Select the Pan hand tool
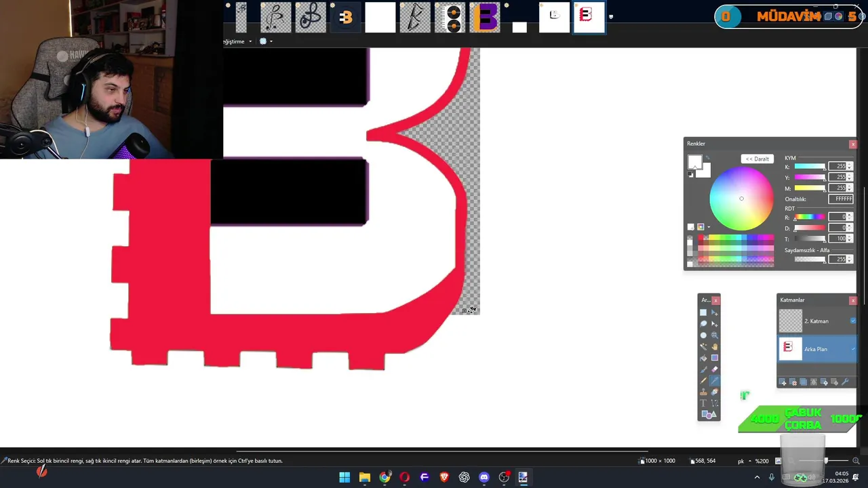The image size is (868, 488). tap(715, 347)
